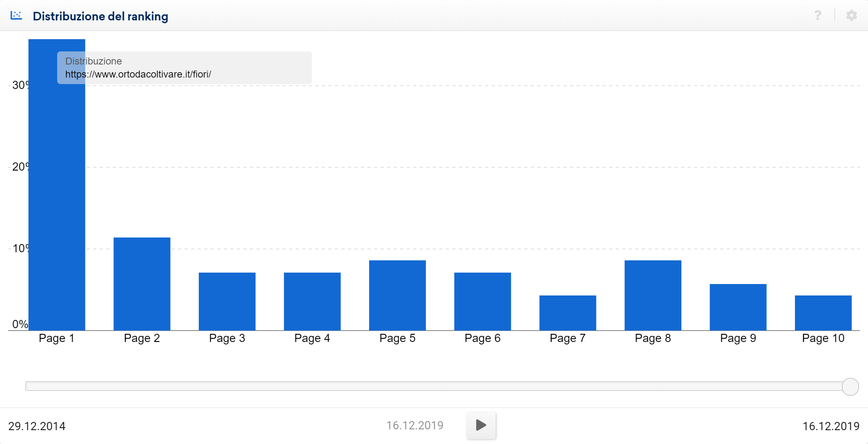The height and width of the screenshot is (444, 868).
Task: Click the start date 29.12.2014
Action: (x=37, y=426)
